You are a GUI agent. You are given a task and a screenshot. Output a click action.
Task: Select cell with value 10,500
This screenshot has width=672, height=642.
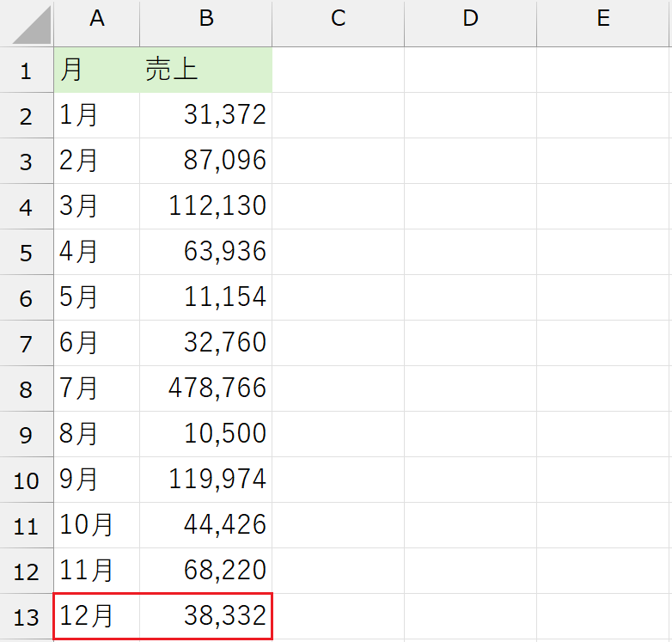click(x=205, y=434)
